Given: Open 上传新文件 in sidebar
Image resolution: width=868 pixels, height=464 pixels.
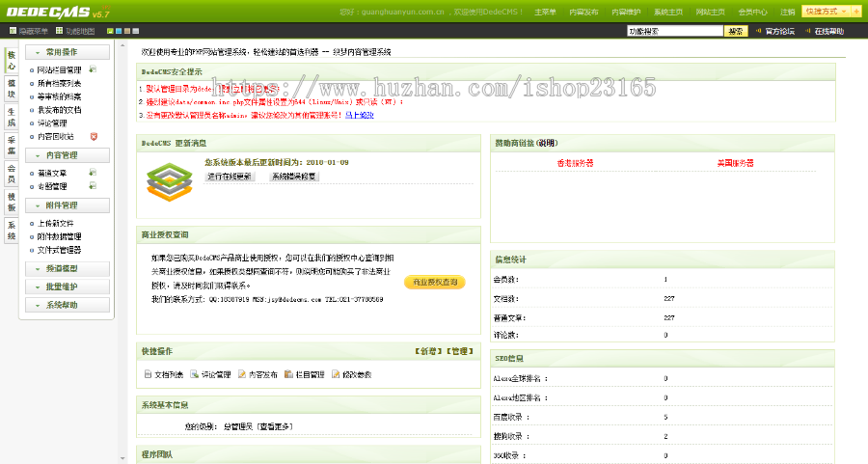Looking at the screenshot, I should 55,223.
